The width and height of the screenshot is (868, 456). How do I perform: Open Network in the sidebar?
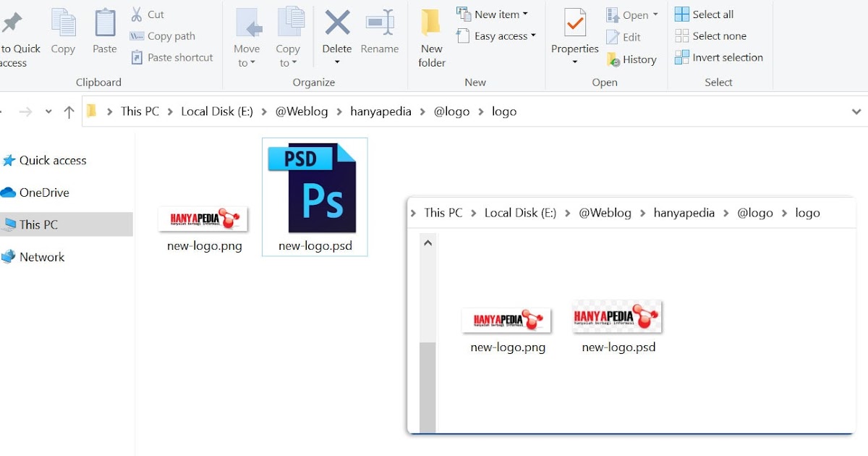(33, 257)
